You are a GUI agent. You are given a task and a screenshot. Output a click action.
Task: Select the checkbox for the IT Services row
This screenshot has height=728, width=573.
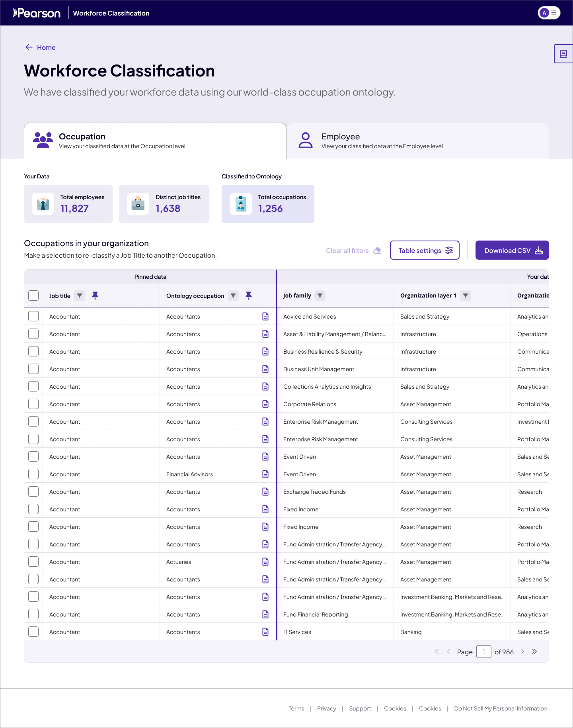pos(33,632)
